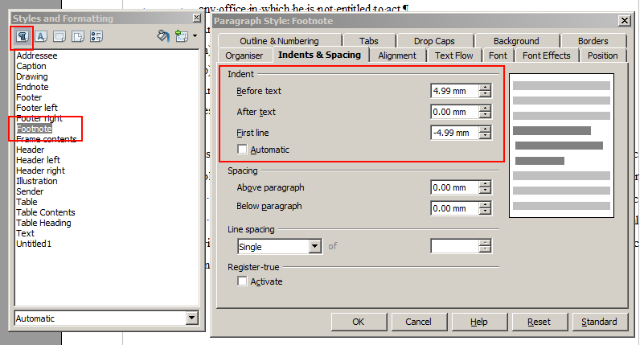This screenshot has height=345, width=644.
Task: Open the Automatic style filter dropdown
Action: 191,318
